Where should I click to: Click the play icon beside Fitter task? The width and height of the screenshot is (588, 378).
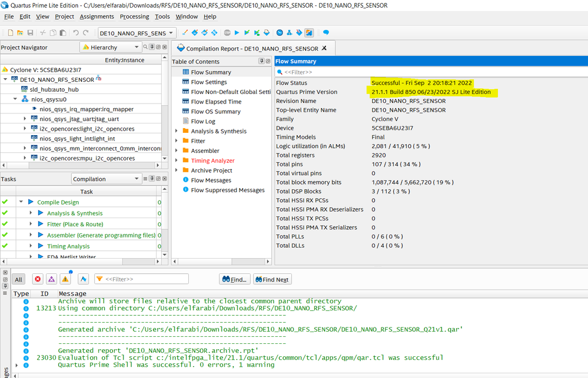[41, 224]
